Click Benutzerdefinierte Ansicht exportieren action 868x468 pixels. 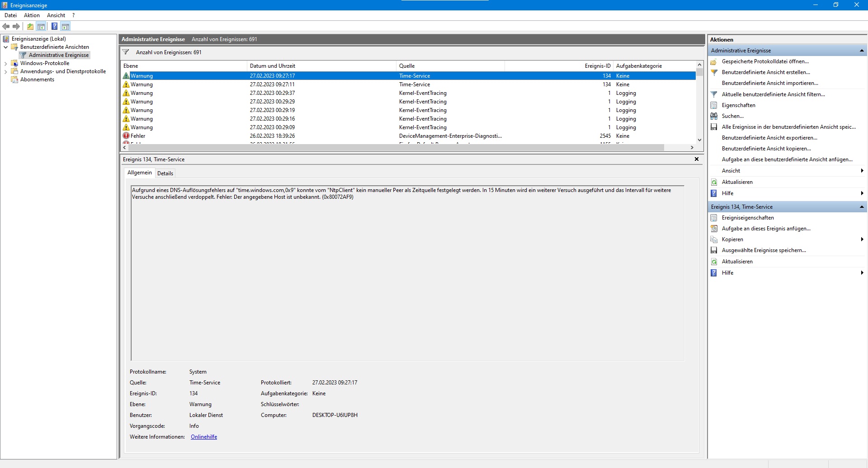pos(769,138)
